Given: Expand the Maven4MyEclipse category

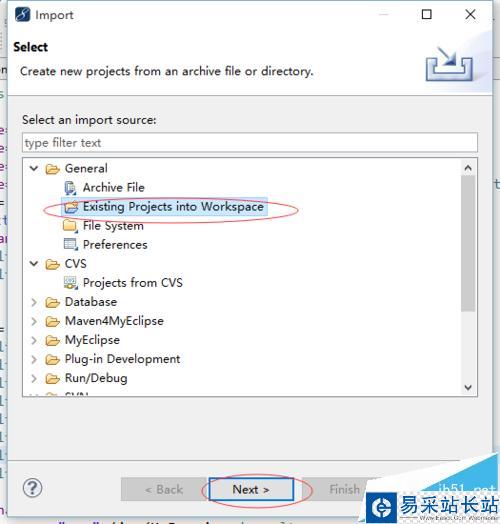Looking at the screenshot, I should pos(34,321).
